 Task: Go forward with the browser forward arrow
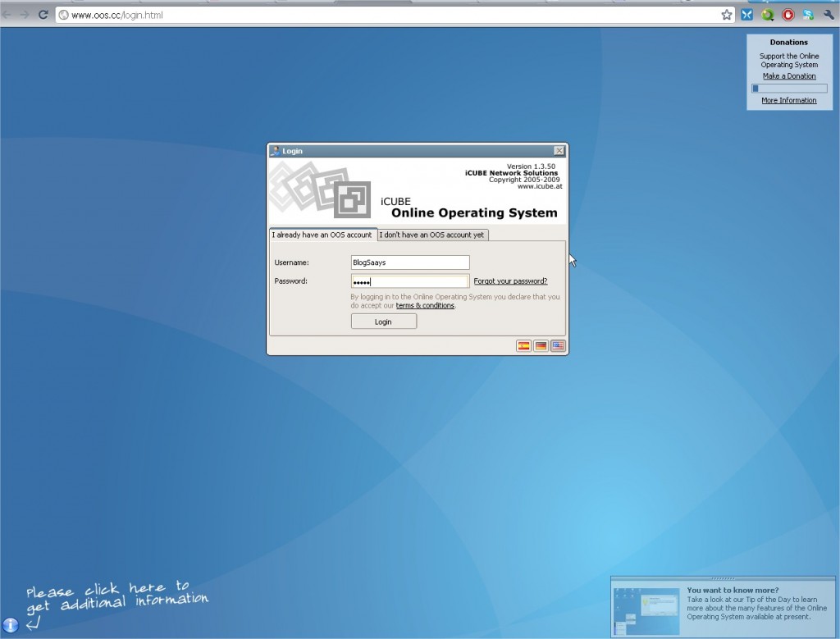coord(25,15)
